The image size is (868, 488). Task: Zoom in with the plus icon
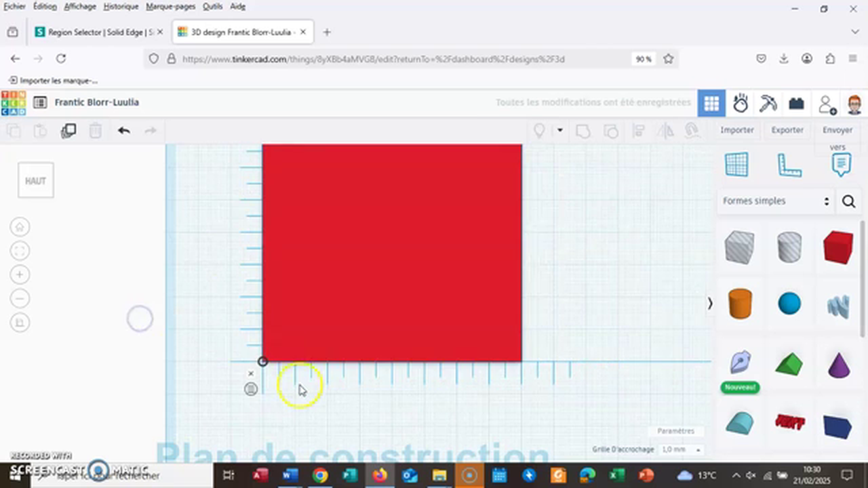[x=20, y=274]
